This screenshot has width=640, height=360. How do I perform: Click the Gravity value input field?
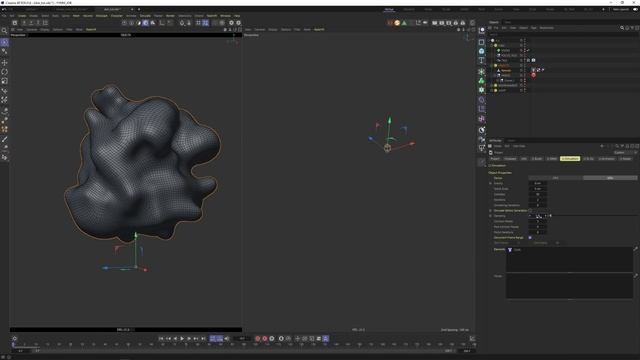click(538, 183)
